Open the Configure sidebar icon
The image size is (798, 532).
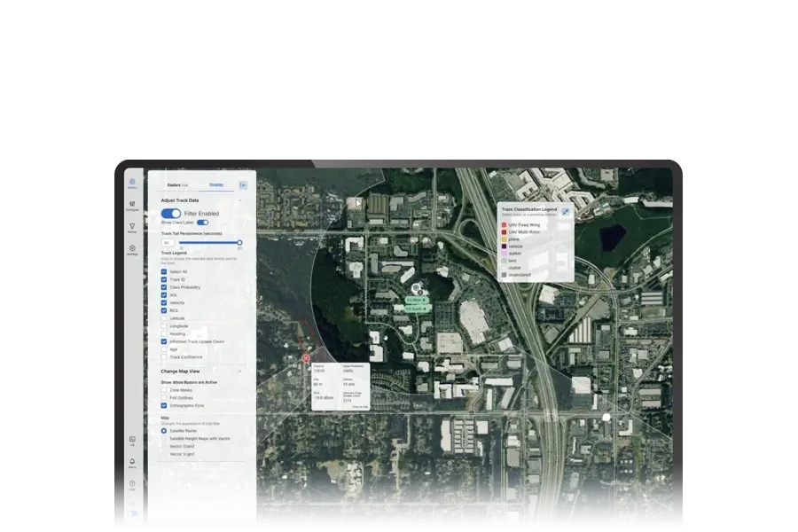(132, 206)
